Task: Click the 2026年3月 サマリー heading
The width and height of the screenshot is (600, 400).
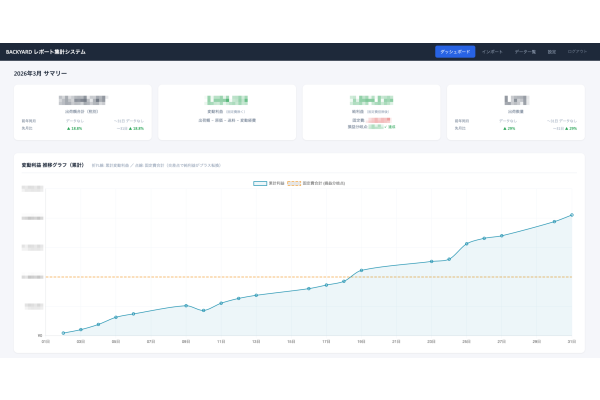Action: coord(41,73)
